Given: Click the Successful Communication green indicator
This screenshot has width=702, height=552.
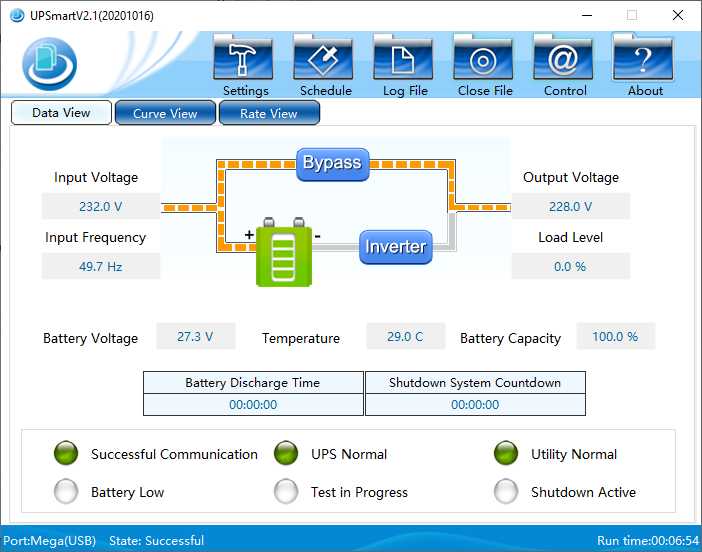Looking at the screenshot, I should tap(66, 453).
